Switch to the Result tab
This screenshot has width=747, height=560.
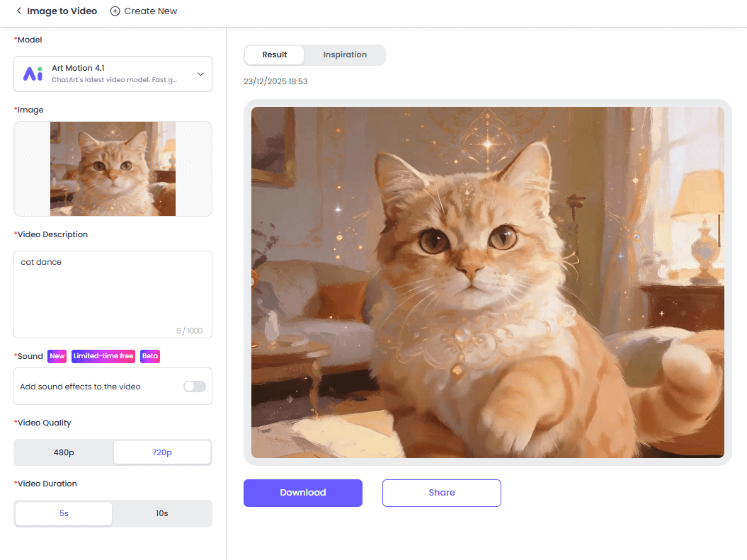click(x=275, y=55)
